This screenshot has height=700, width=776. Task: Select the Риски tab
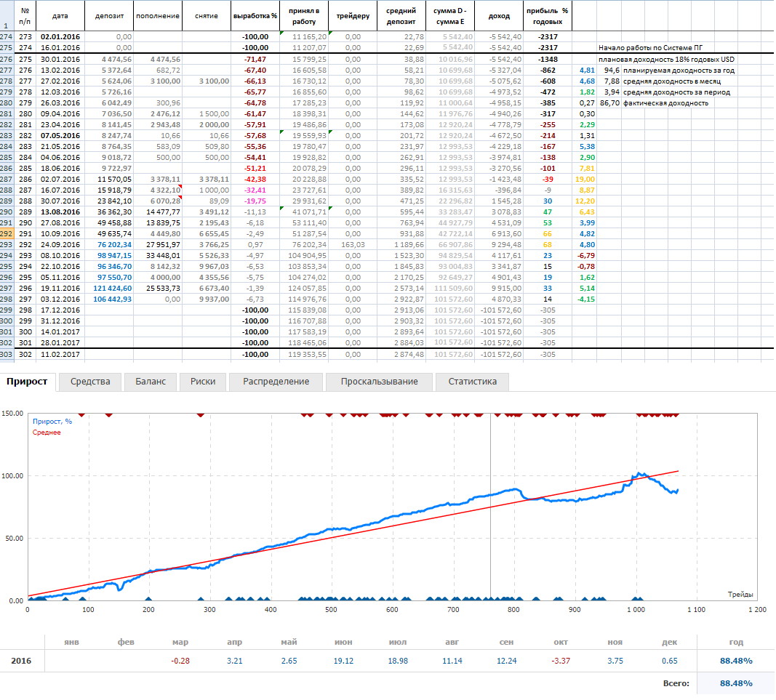click(x=202, y=382)
